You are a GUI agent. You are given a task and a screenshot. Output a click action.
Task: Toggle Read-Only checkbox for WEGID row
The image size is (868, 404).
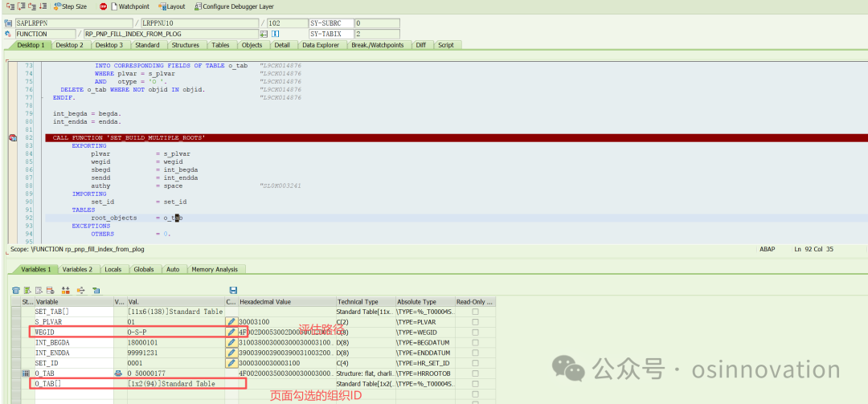[x=475, y=332]
